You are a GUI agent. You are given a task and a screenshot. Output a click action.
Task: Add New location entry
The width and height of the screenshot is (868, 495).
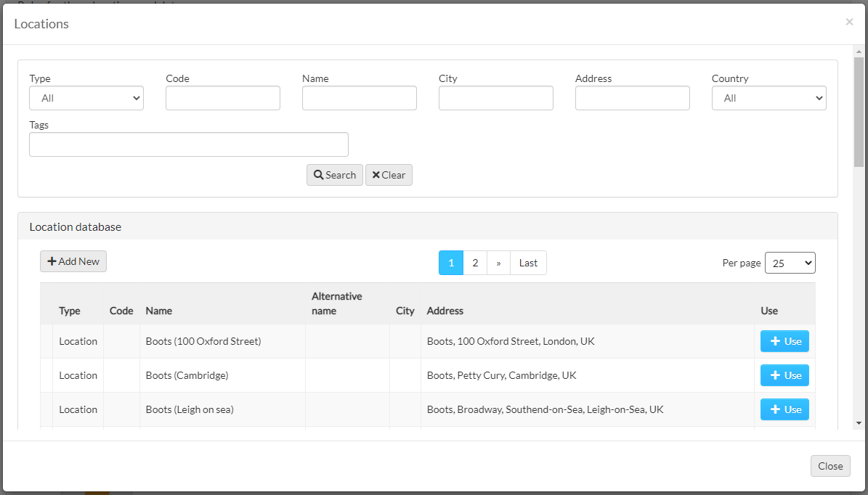[x=73, y=261]
